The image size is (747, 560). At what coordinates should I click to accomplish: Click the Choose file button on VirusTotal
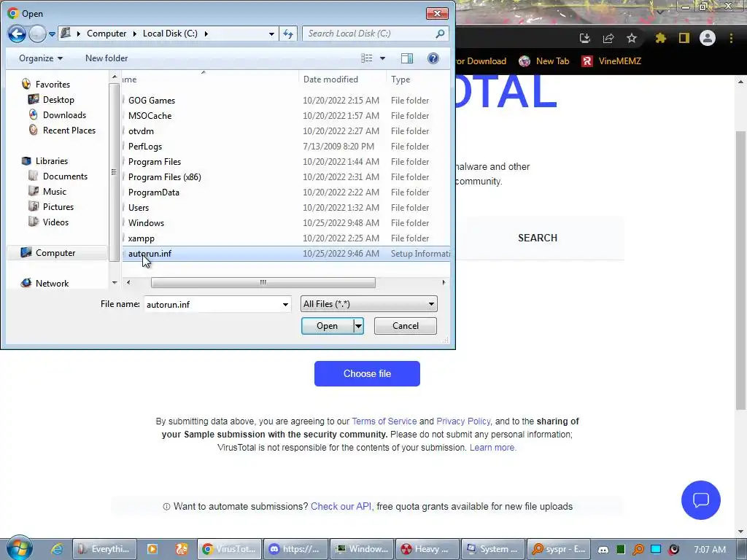pos(367,373)
